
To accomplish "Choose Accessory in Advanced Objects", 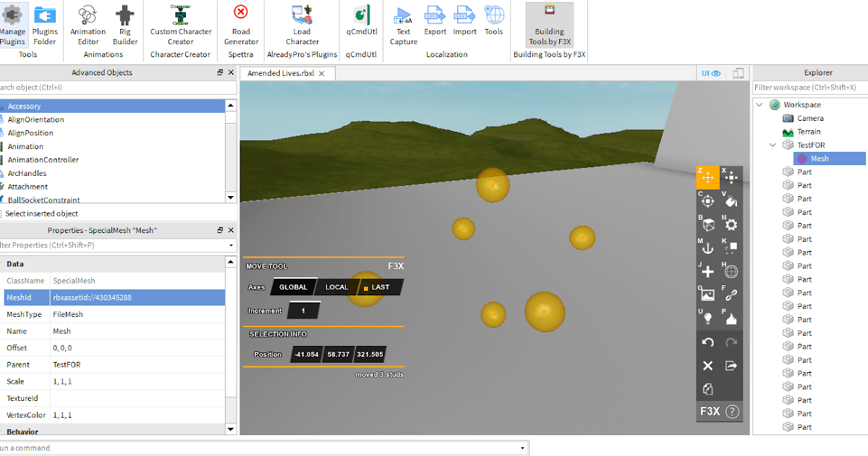I will click(112, 106).
